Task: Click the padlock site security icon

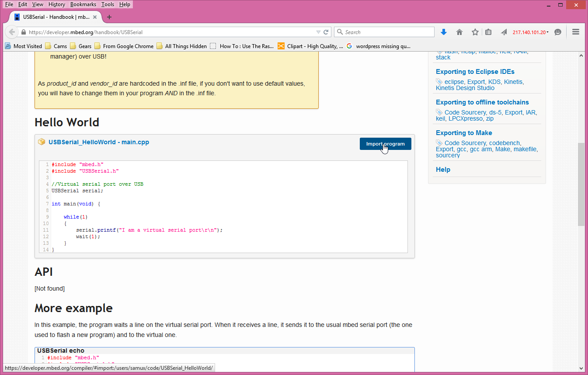Action: (x=24, y=32)
